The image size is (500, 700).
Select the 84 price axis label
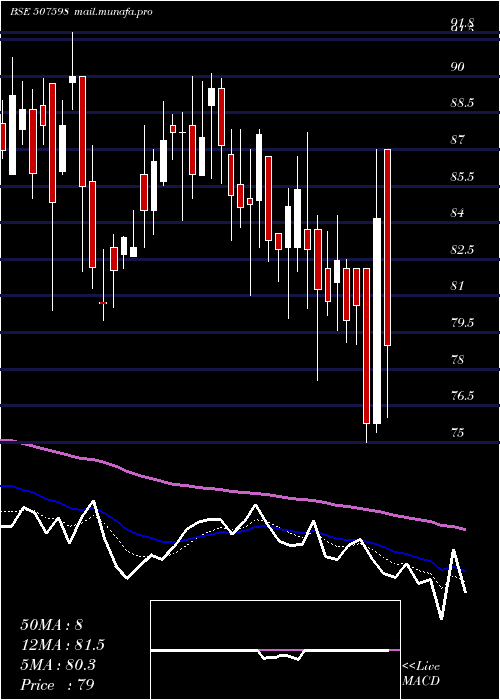(458, 213)
